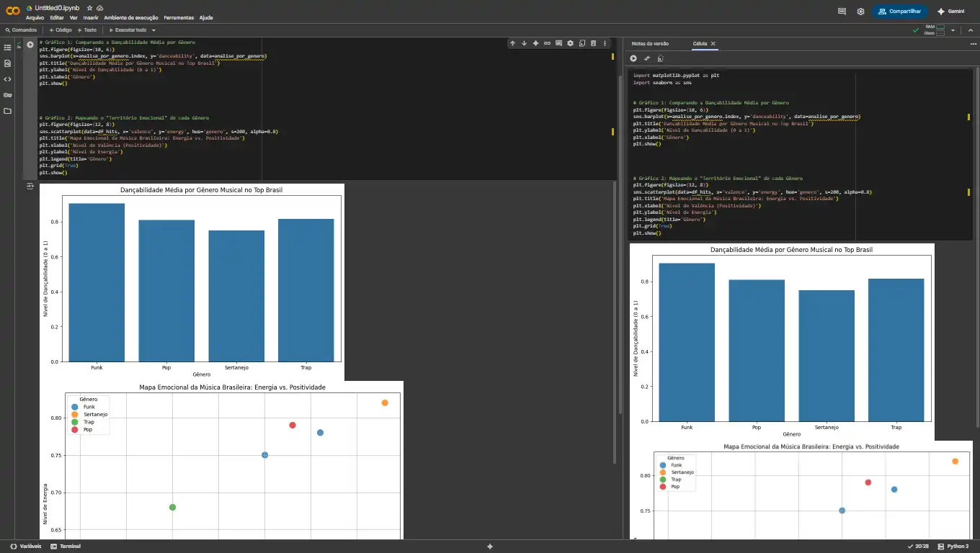Open more cell actions menu
The image size is (980, 553).
coord(605,43)
